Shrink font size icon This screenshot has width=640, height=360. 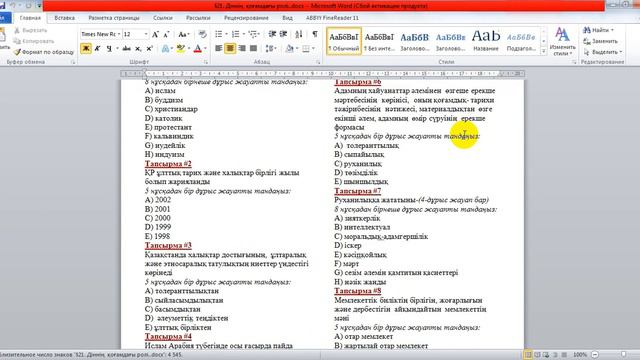pyautogui.click(x=167, y=34)
